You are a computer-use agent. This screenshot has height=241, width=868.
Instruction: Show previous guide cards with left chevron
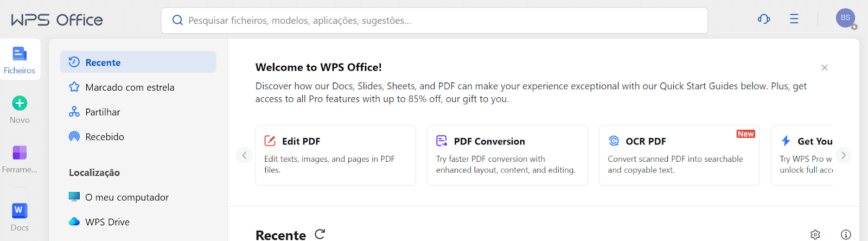[244, 155]
